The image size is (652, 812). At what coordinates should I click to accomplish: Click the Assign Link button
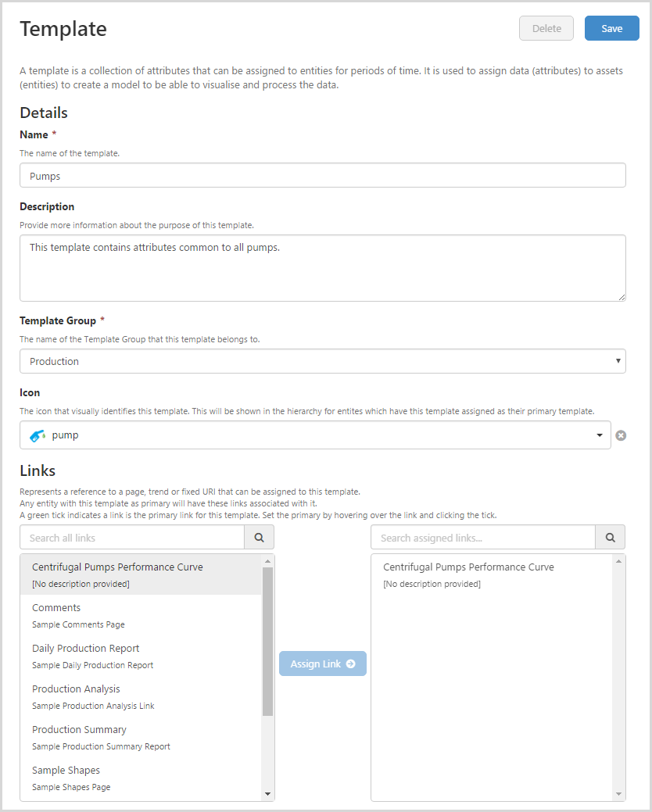point(322,664)
